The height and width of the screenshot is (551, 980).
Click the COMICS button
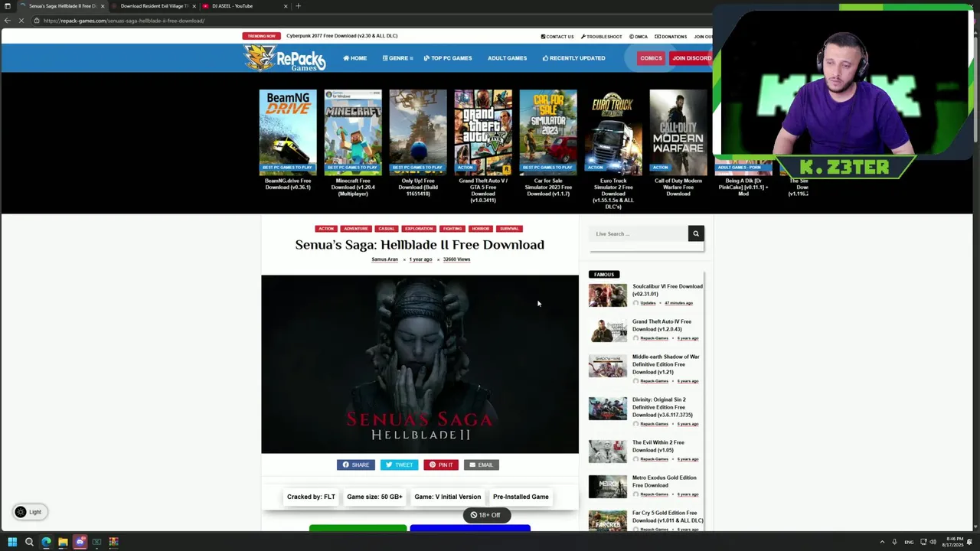pos(651,58)
